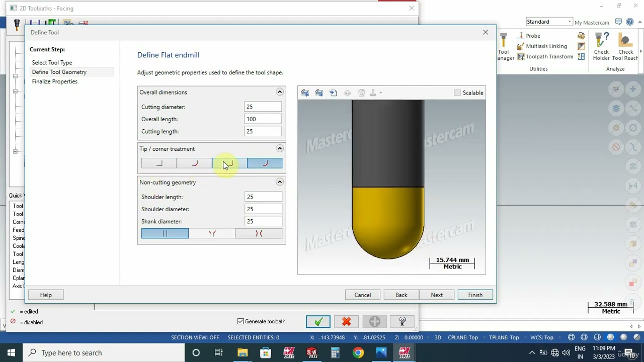Click the Overall length field
The height and width of the screenshot is (362, 644).
pos(263,119)
